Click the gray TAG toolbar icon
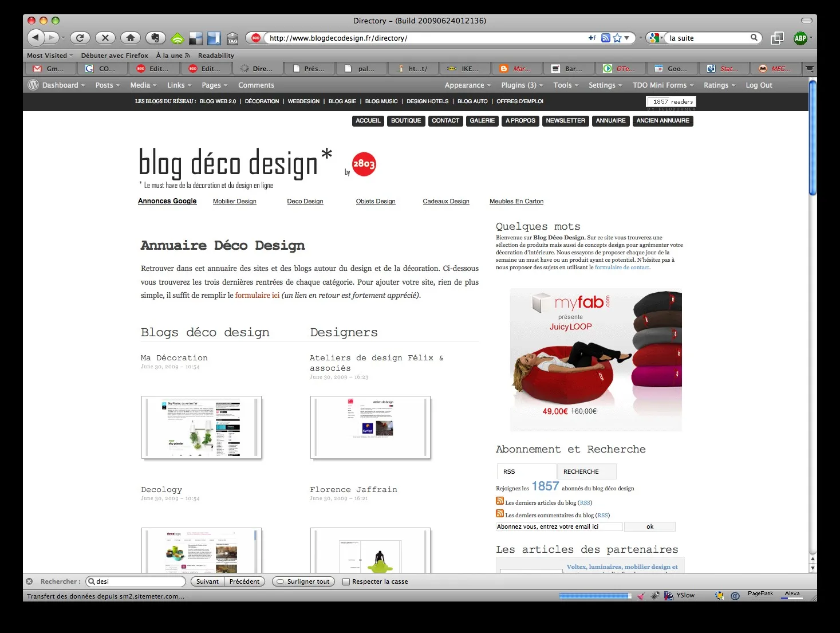The height and width of the screenshot is (633, 840). pos(232,38)
